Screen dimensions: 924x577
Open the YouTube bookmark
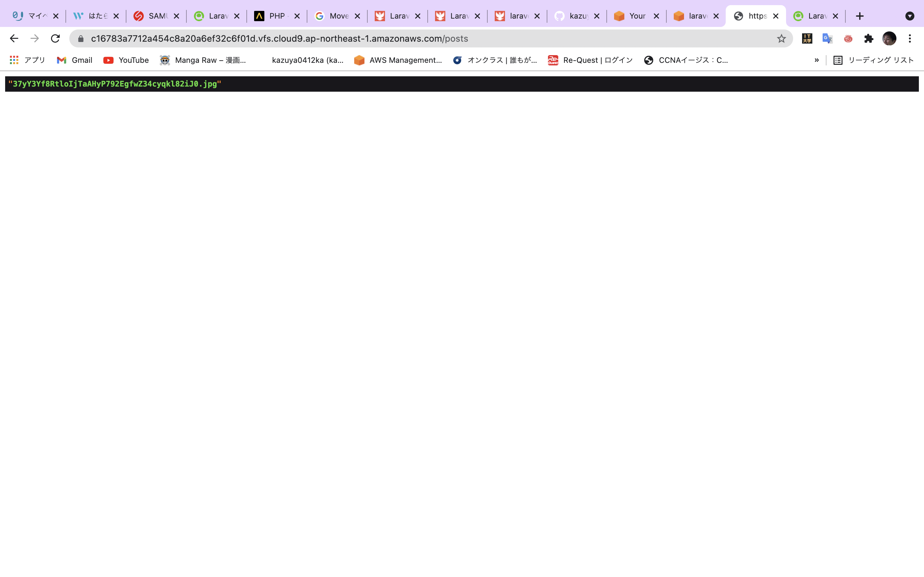tap(126, 60)
